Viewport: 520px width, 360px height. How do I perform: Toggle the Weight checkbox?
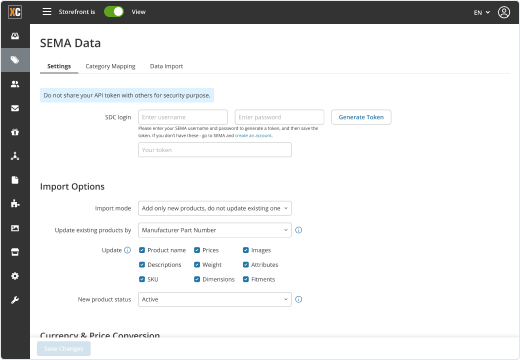tap(197, 265)
